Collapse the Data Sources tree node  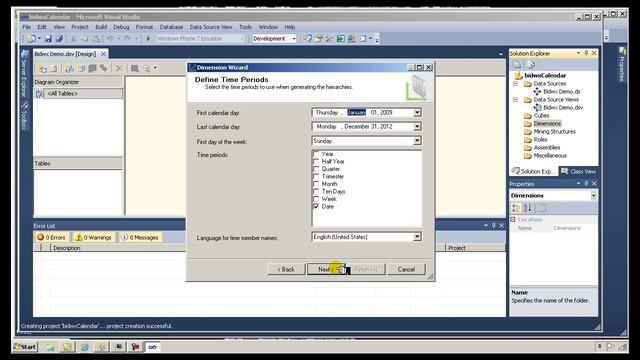pos(515,84)
